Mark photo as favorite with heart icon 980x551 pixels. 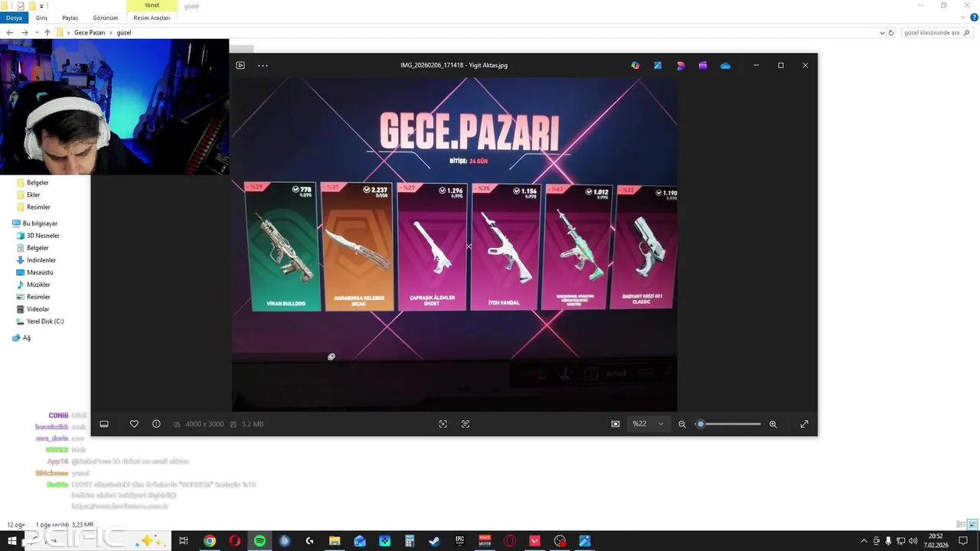134,424
